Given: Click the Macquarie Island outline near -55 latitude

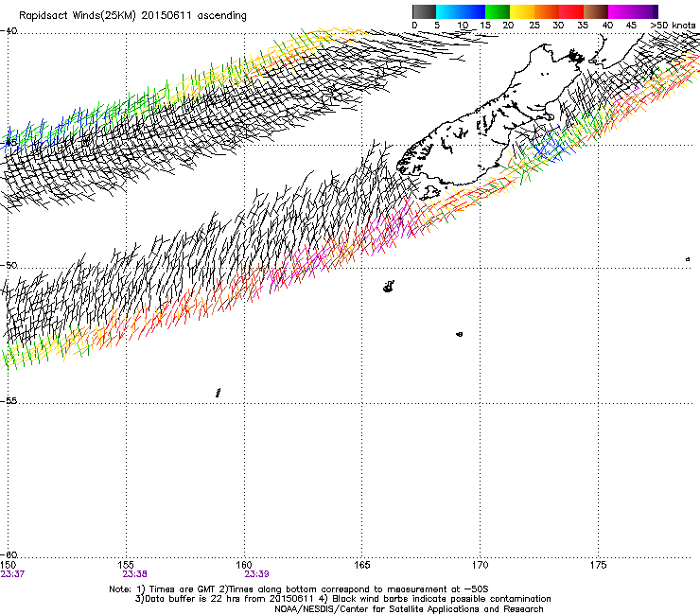Looking at the screenshot, I should click(x=218, y=393).
